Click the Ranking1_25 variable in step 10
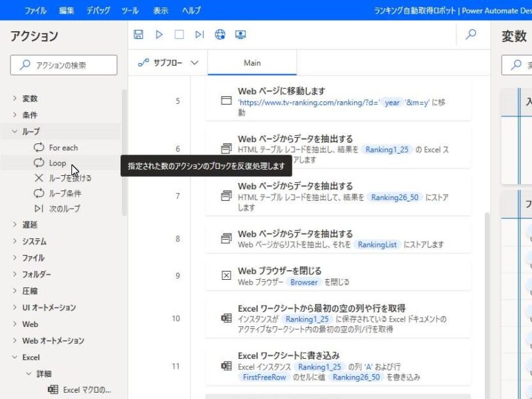 (307, 319)
